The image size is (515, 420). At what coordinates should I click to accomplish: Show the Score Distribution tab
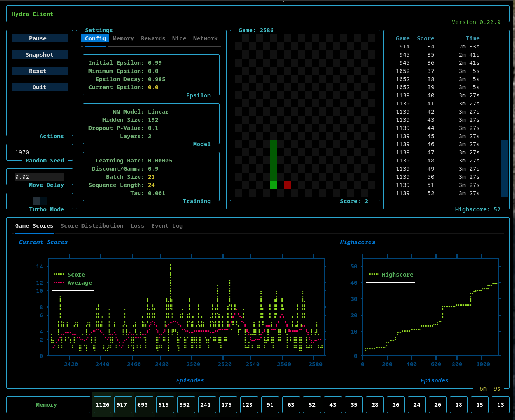(x=92, y=226)
